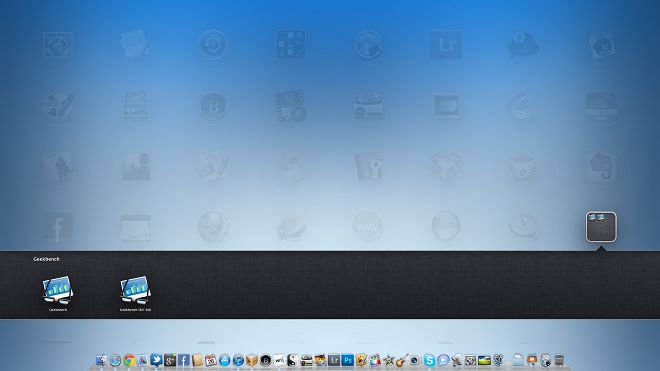Open Final Cut Pro in the Dock

pos(375,360)
